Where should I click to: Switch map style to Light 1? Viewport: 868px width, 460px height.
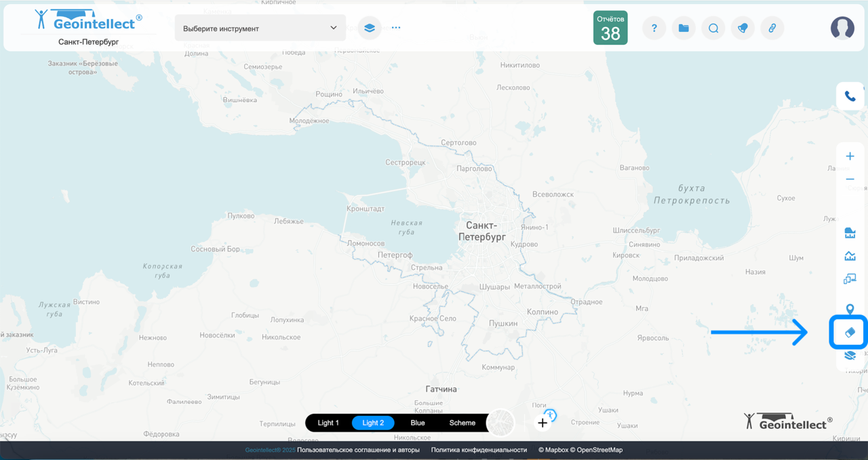328,423
